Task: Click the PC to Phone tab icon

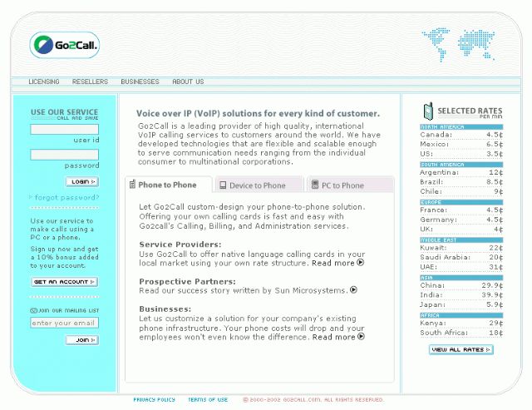Action: [x=315, y=185]
